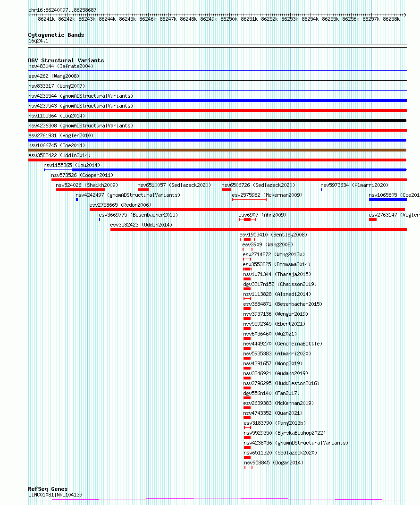Open the esv4262 (Wang2008) variant label

pos(54,76)
